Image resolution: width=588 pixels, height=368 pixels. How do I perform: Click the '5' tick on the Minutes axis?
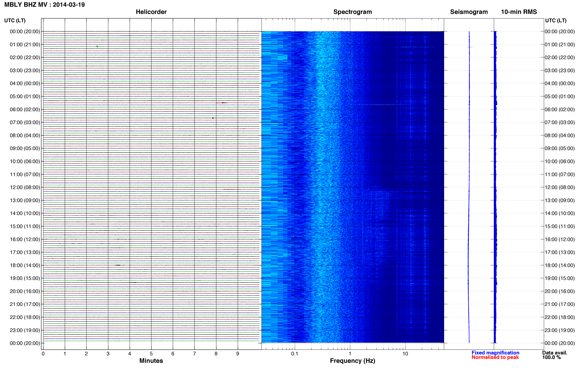[151, 354]
